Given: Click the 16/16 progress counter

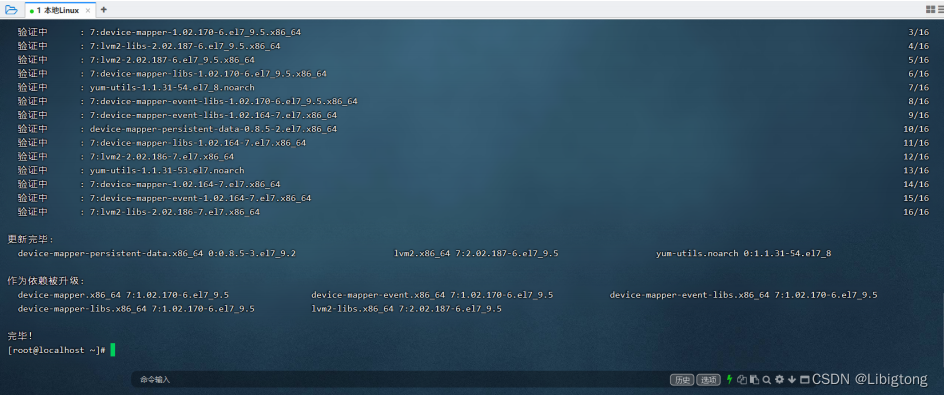Looking at the screenshot, I should point(916,212).
